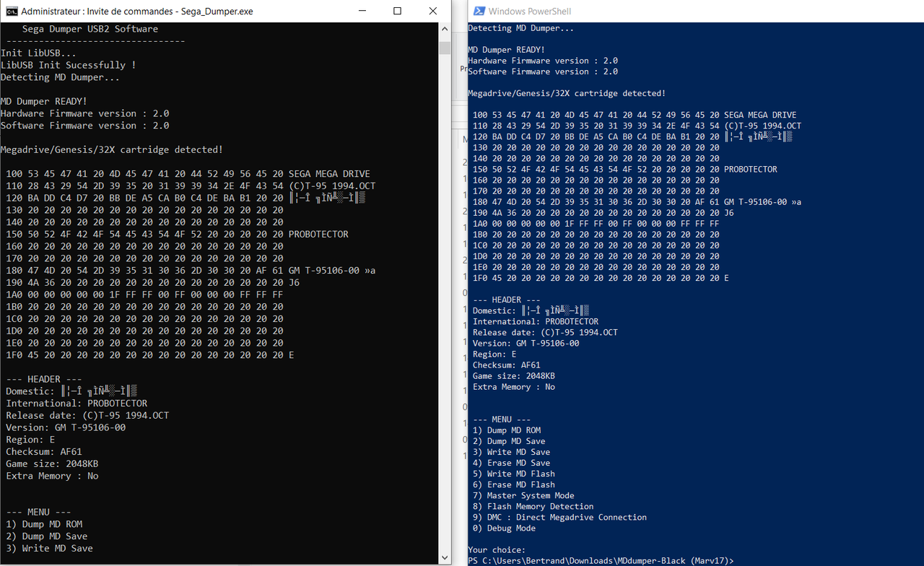This screenshot has width=924, height=566.
Task: Click 'Hardware Firmware version : 2.0' in command prompt
Action: [x=85, y=113]
